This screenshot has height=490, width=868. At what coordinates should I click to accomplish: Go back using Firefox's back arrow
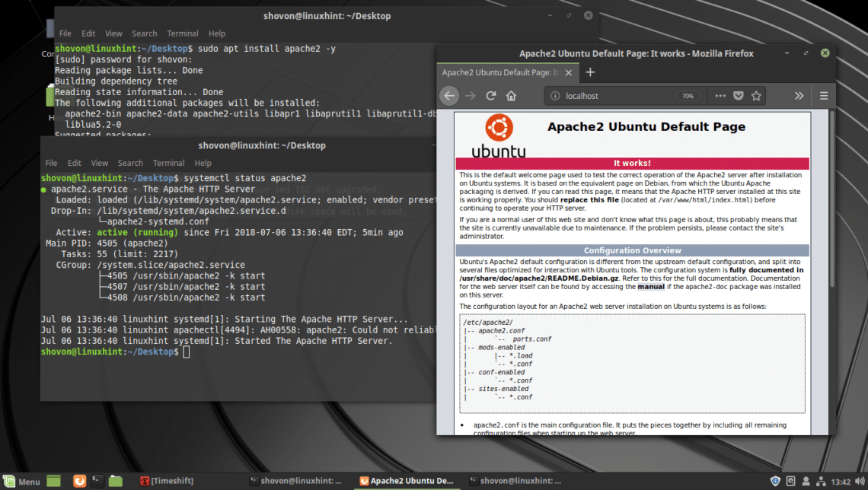(x=449, y=96)
